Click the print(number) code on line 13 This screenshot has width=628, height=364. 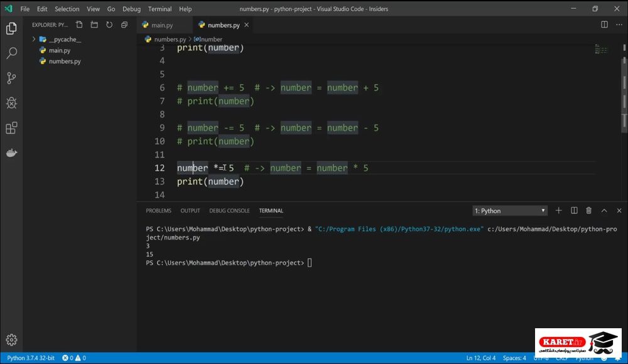(x=210, y=181)
